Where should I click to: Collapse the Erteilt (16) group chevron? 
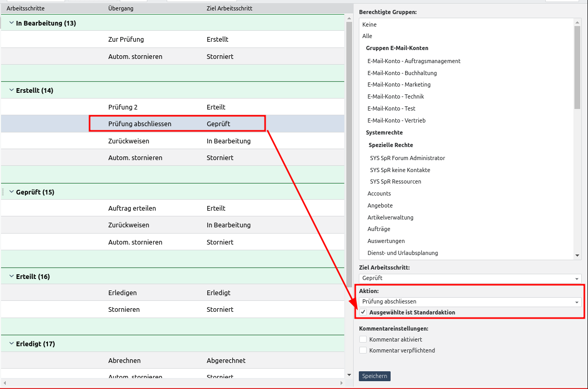tap(11, 276)
